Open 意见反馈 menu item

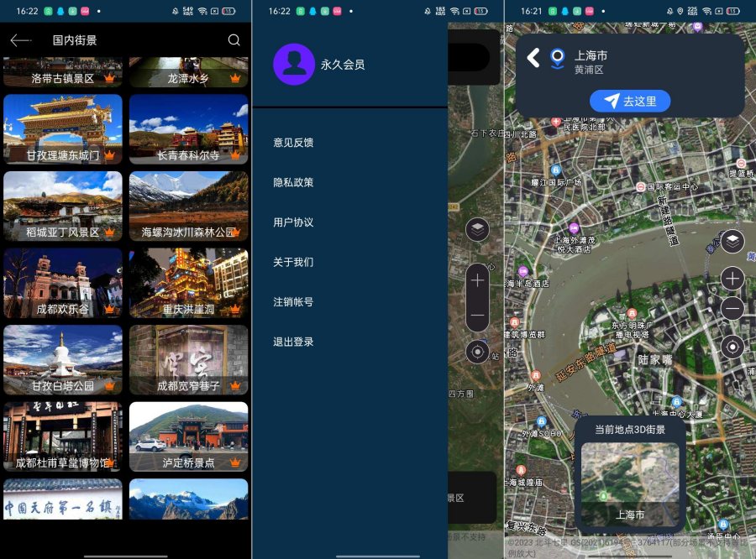tap(293, 143)
